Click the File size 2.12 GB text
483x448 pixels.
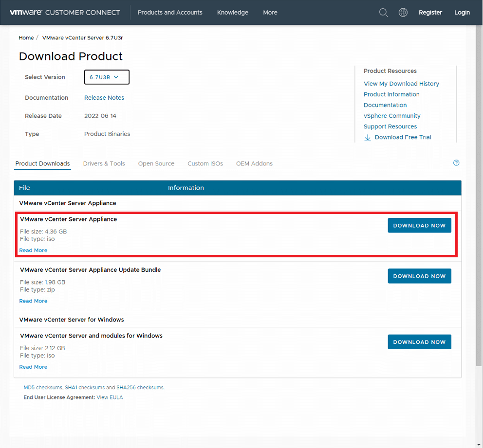42,348
